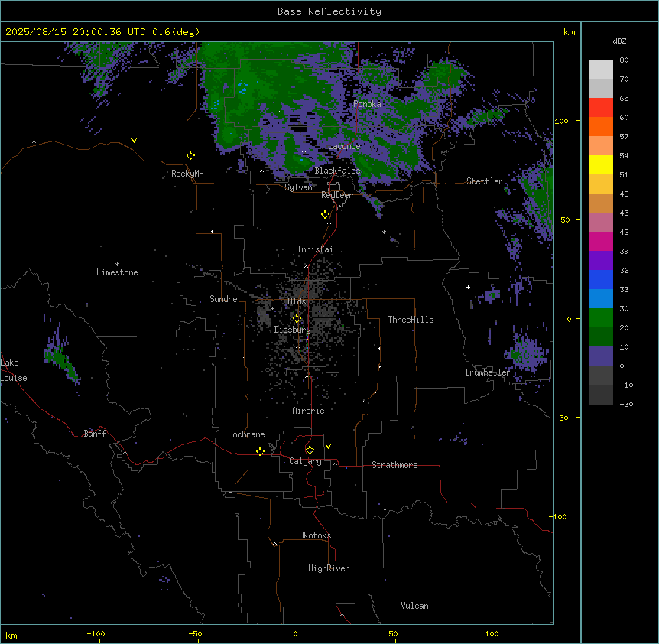659x644 pixels.
Task: Click the Okotoks label
Action: click(315, 535)
